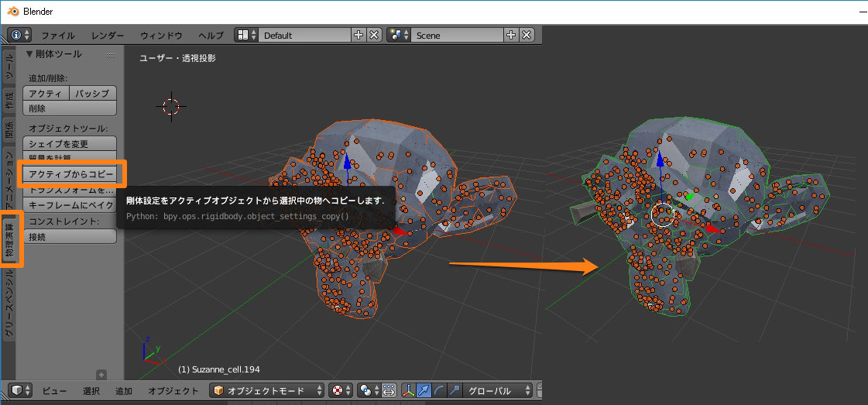Open the ファイル menu
Image resolution: width=868 pixels, height=405 pixels.
[x=58, y=36]
